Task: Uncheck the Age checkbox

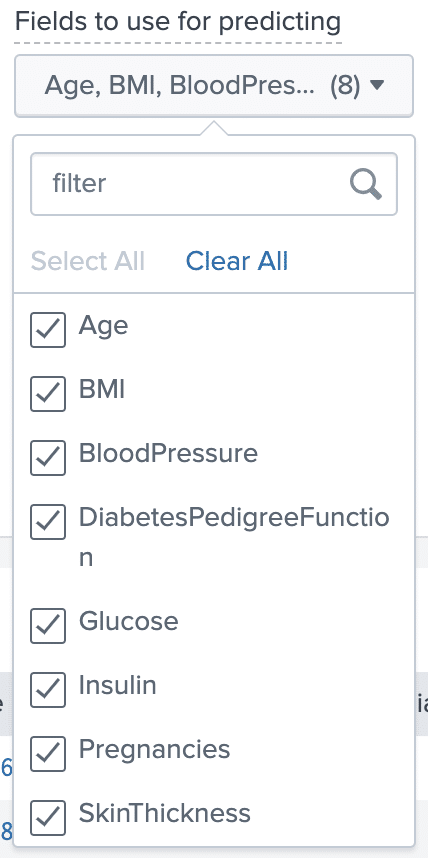Action: point(48,330)
